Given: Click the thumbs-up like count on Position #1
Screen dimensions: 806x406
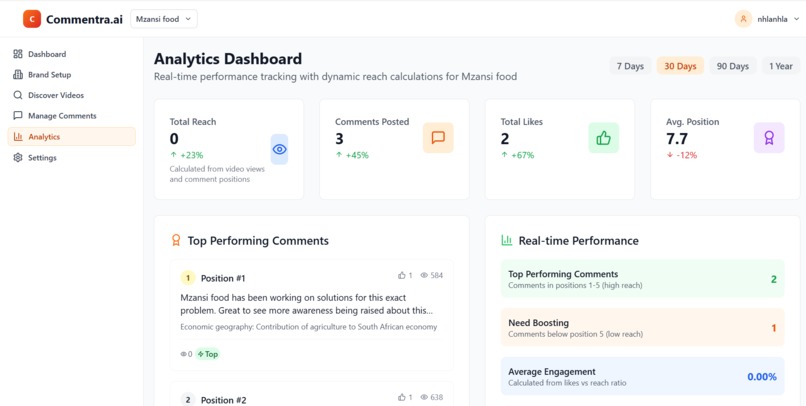Looking at the screenshot, I should tap(405, 275).
